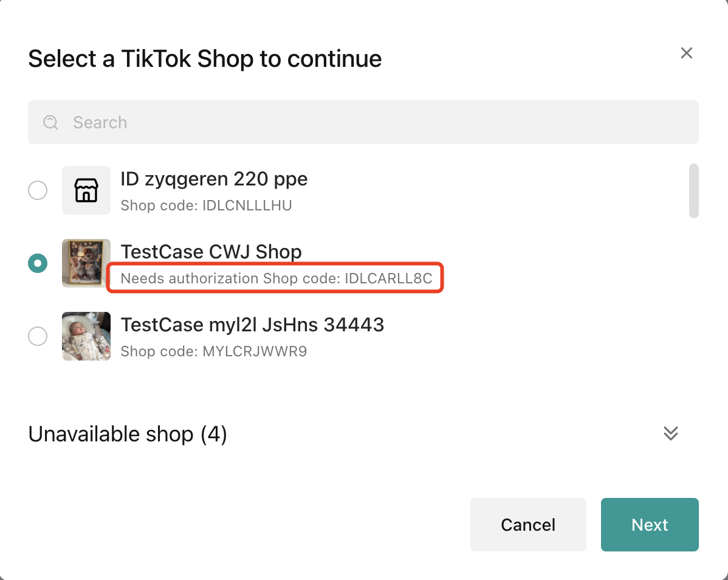Click the shop list vertical scrollbar

693,190
